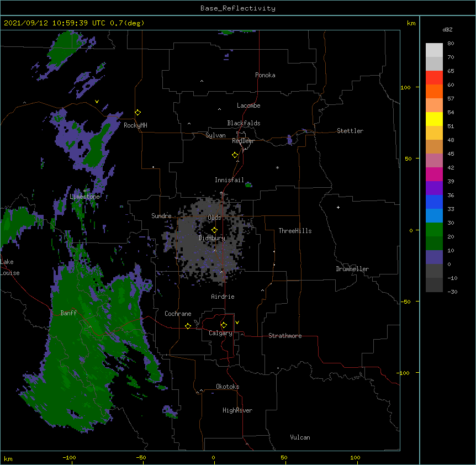
Task: Click the Vulcan label
Action: 300,437
